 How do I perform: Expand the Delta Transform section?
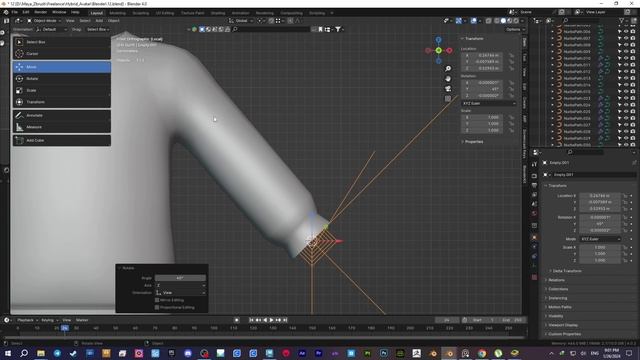point(567,271)
